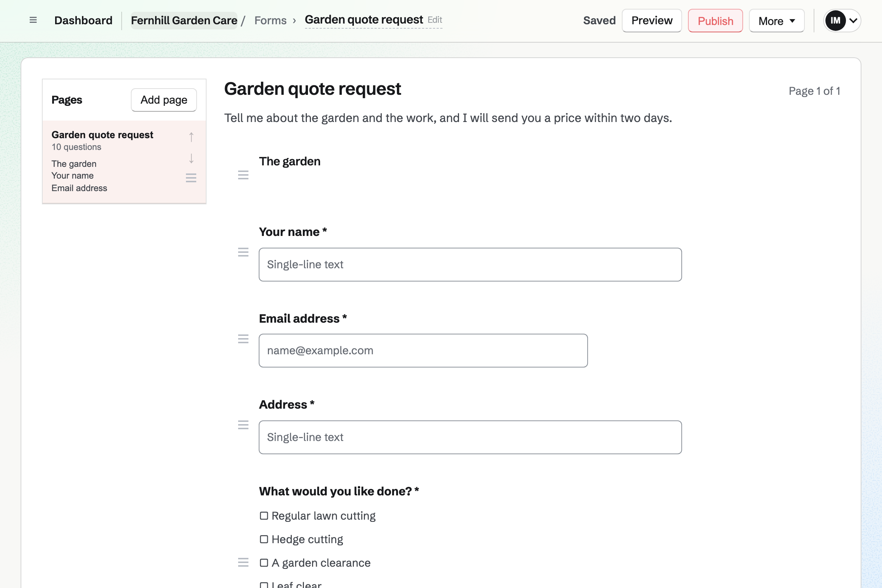The width and height of the screenshot is (882, 588).
Task: Click the form description text
Action: 448,118
